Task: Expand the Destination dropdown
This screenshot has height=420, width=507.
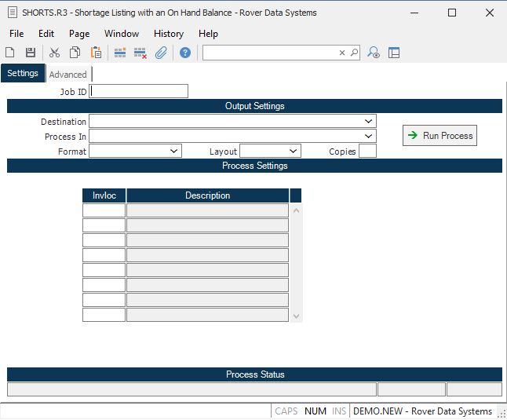Action: coord(368,121)
